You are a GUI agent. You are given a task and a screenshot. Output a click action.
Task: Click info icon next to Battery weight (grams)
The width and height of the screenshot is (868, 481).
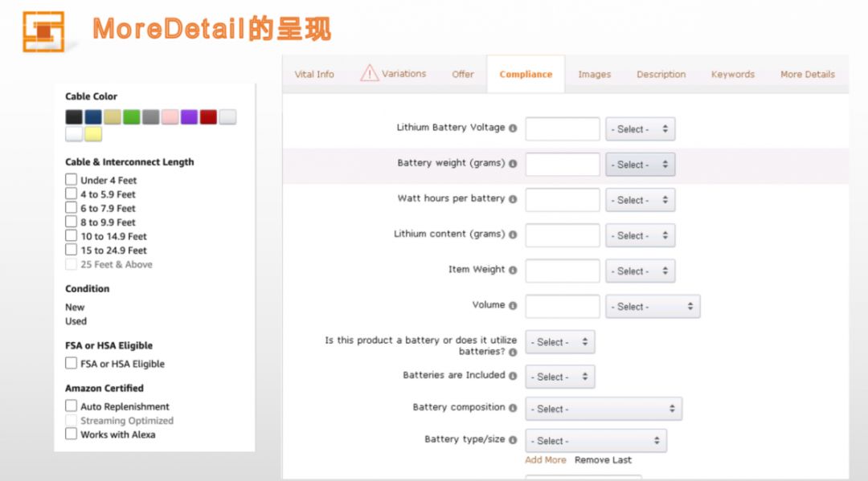point(513,164)
